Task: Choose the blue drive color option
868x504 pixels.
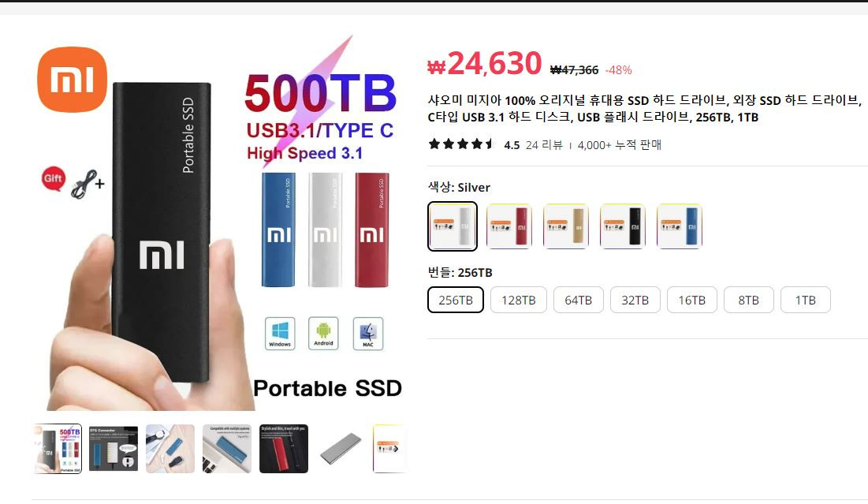Action: [x=680, y=226]
